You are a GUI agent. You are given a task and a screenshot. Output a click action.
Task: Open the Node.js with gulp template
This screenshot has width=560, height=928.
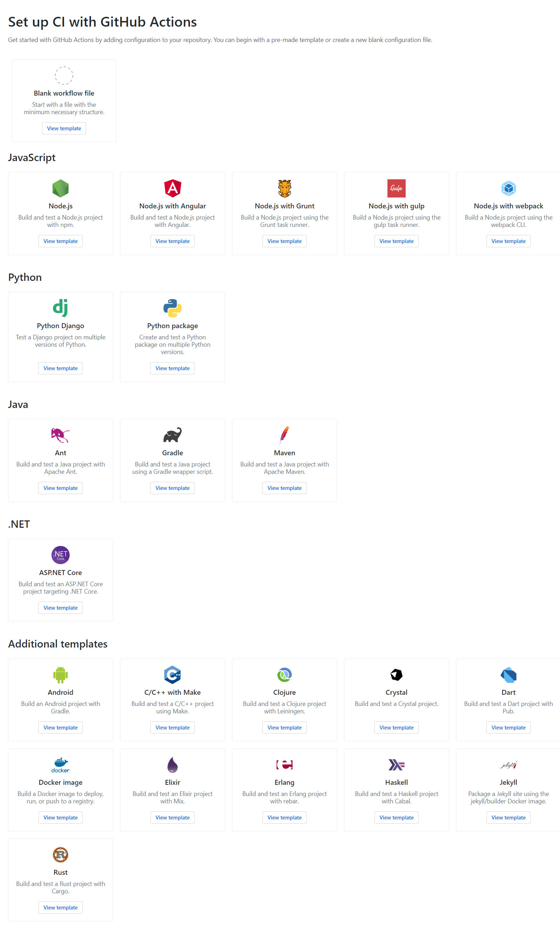(397, 241)
